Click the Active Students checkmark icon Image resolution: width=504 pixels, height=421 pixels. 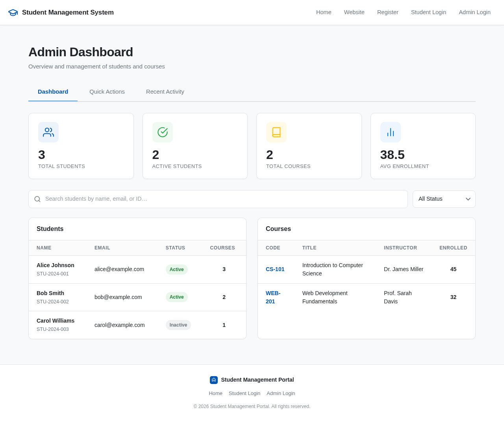[163, 132]
